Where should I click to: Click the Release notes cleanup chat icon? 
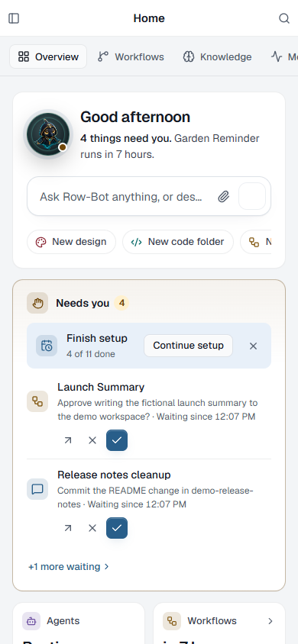click(37, 489)
